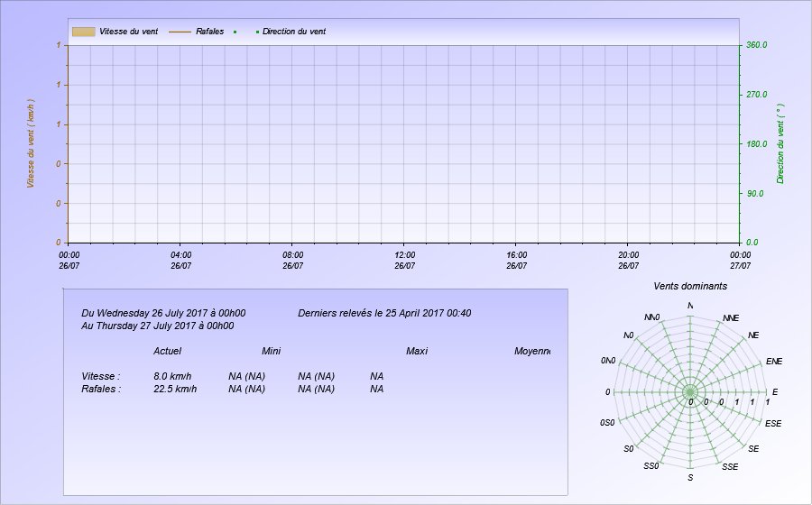Image resolution: width=812 pixels, height=505 pixels.
Task: Click the 'ESE' compass label
Action: click(773, 423)
